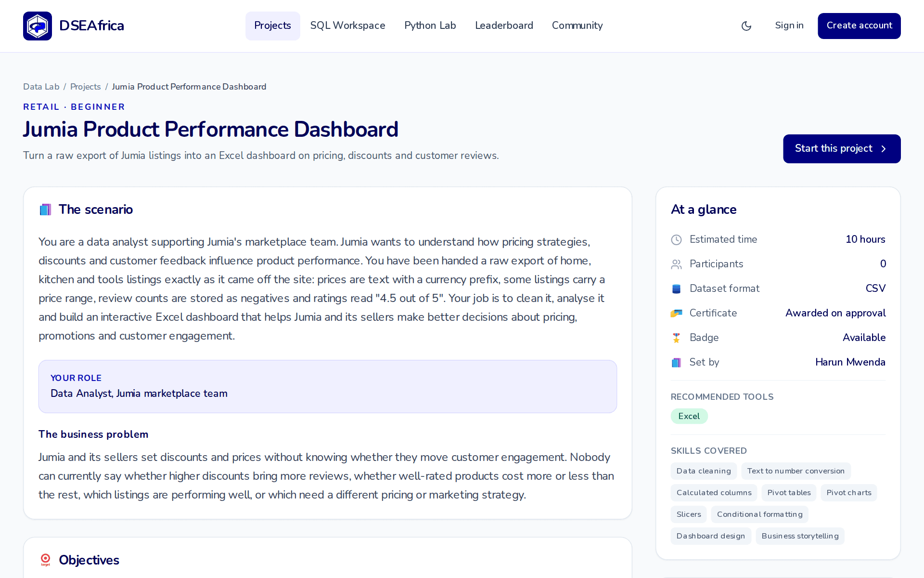Image resolution: width=924 pixels, height=578 pixels.
Task: Click the Sign in link
Action: click(789, 26)
